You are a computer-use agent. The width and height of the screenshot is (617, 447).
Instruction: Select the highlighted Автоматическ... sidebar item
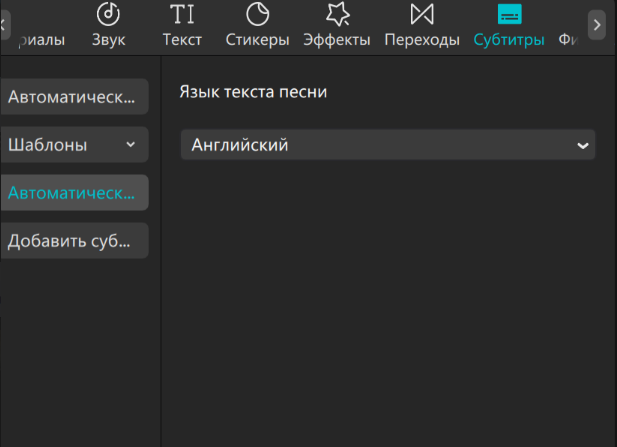[74, 193]
